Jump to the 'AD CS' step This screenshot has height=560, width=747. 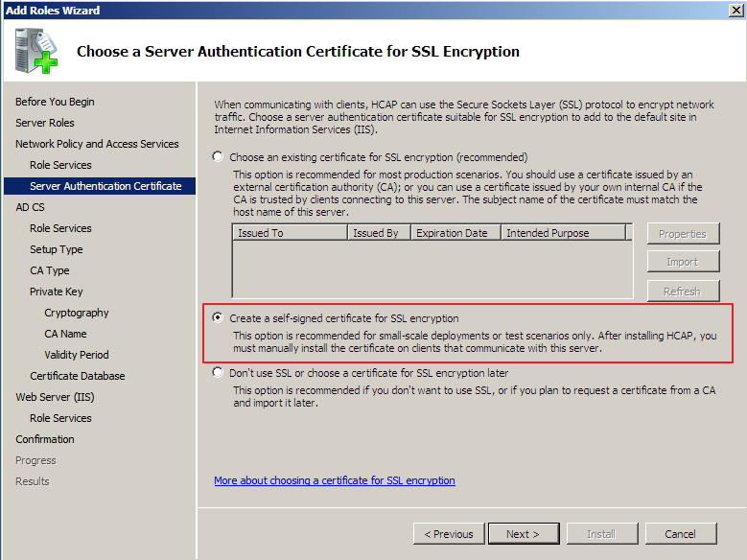pos(30,207)
